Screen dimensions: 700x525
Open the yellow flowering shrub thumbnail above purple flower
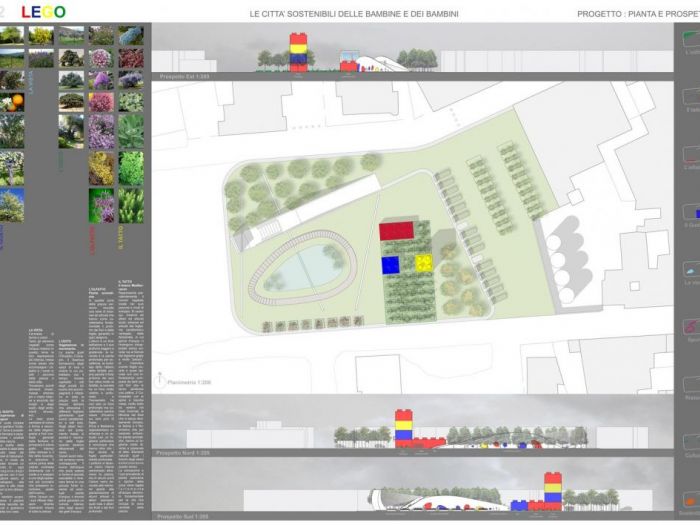[101, 168]
